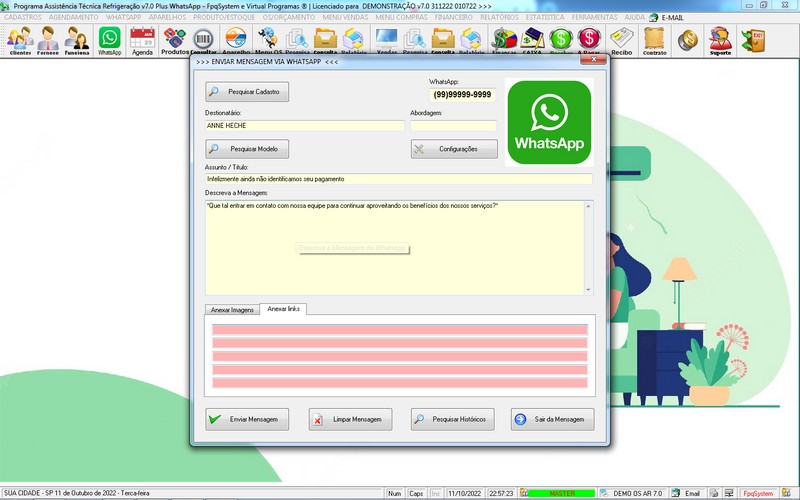Click Pesquisar Cadastro button
The width and height of the screenshot is (800, 500).
tap(247, 92)
